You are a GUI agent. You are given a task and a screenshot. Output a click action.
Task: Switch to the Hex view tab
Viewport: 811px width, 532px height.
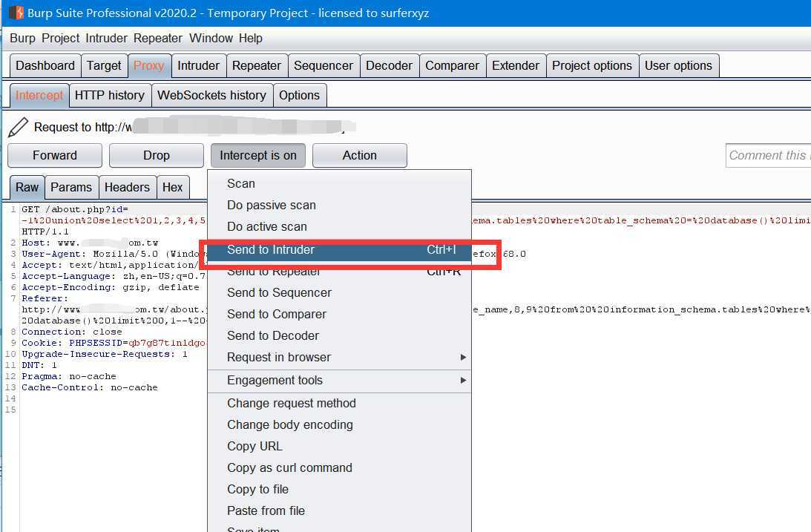172,187
